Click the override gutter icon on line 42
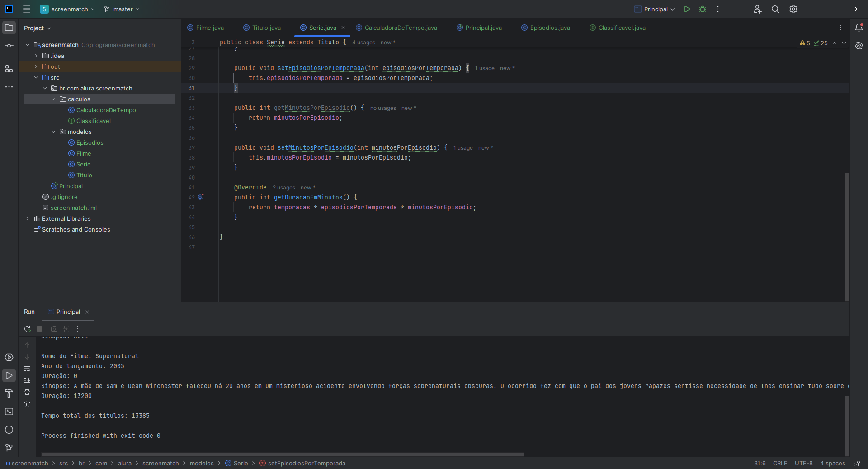The image size is (868, 469). pyautogui.click(x=201, y=197)
